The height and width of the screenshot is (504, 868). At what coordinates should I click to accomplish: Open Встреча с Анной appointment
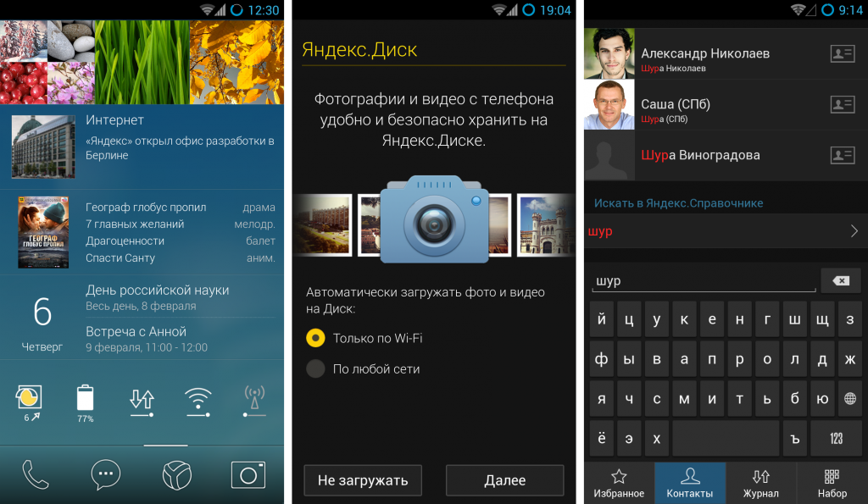[x=147, y=339]
